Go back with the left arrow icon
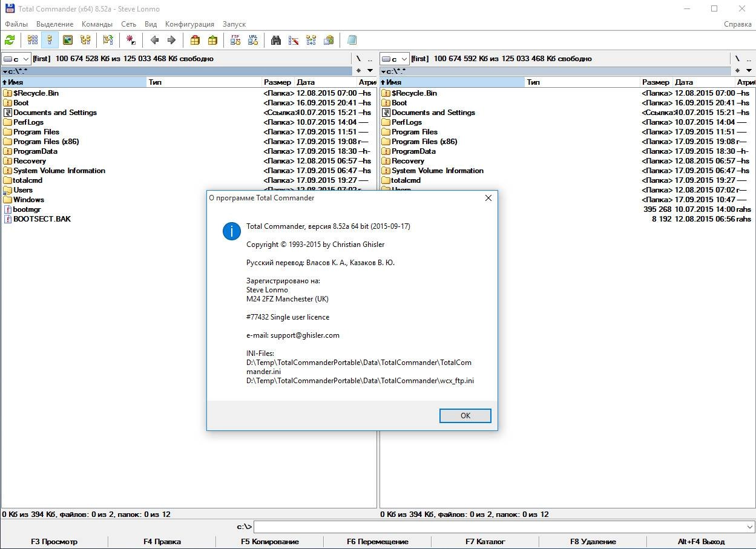This screenshot has width=756, height=549. [154, 40]
